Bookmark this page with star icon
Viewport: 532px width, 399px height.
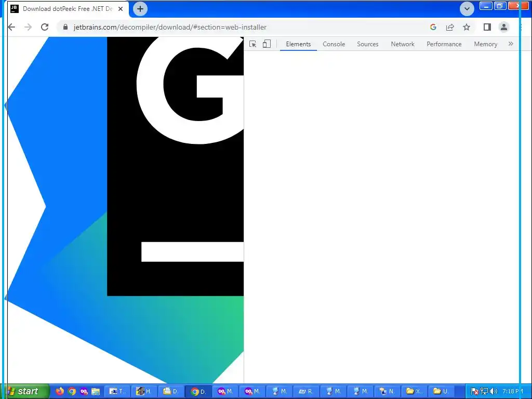467,27
